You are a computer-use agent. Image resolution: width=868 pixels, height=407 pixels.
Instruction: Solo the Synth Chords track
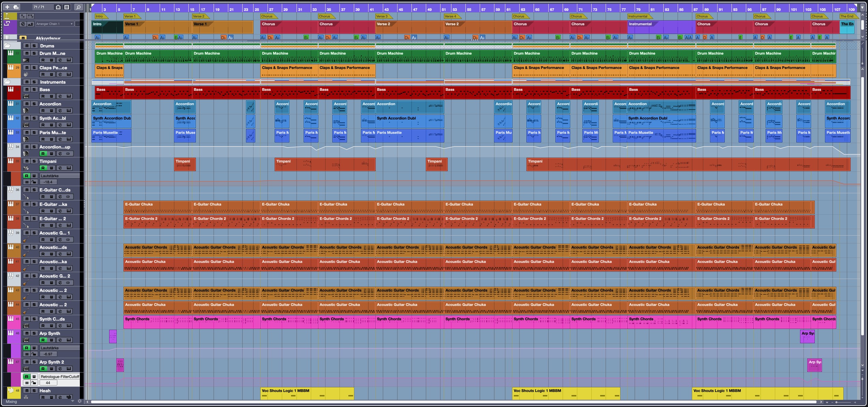click(x=34, y=319)
